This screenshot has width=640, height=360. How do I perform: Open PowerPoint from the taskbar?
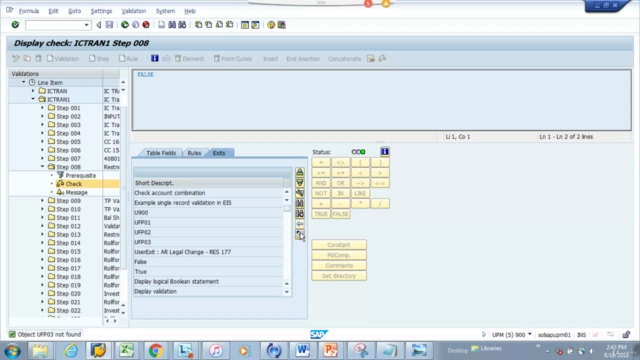[330, 351]
